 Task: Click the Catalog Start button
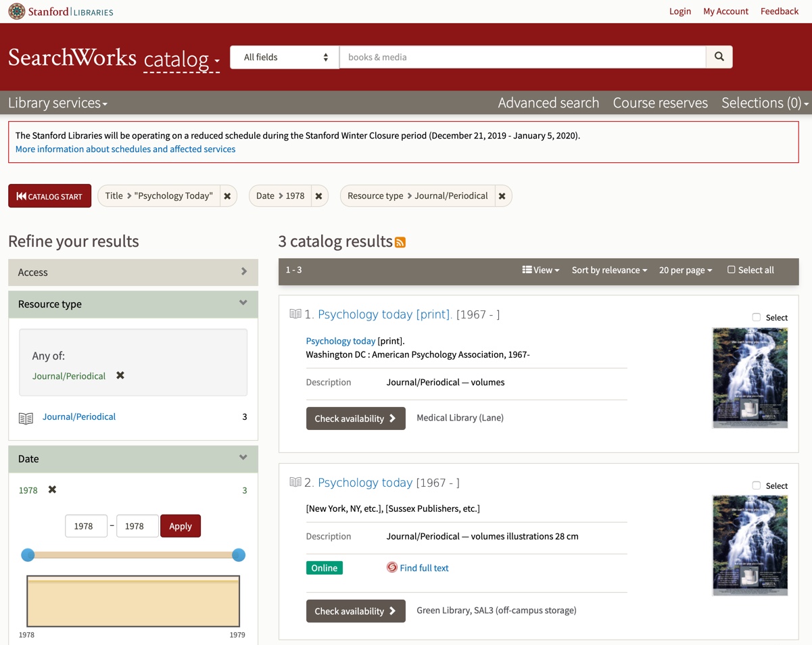(x=49, y=196)
